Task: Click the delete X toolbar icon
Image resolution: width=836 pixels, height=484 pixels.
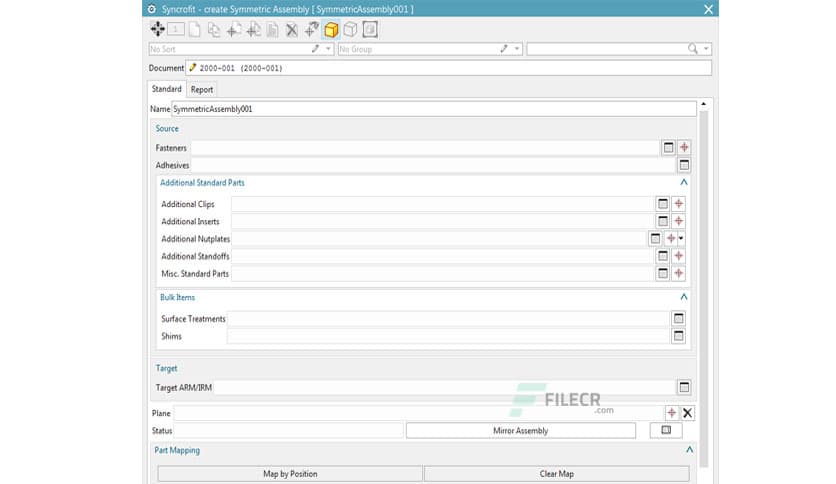Action: 292,30
